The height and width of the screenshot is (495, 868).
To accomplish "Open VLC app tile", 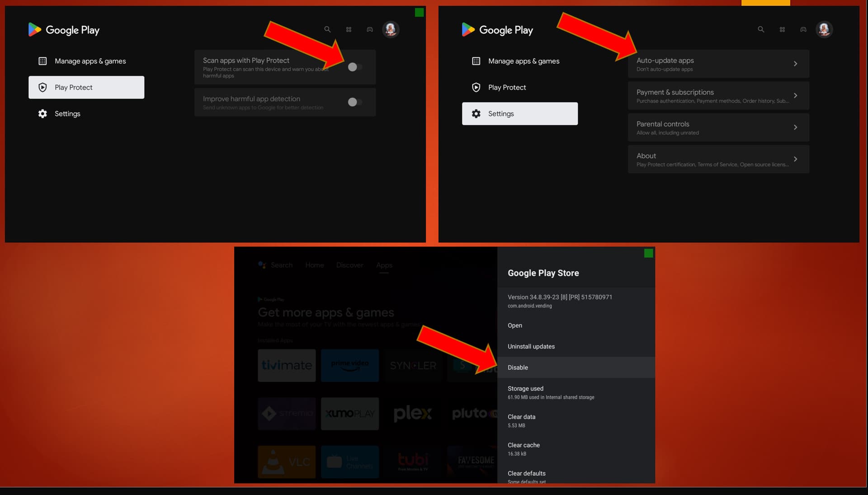I will [287, 462].
